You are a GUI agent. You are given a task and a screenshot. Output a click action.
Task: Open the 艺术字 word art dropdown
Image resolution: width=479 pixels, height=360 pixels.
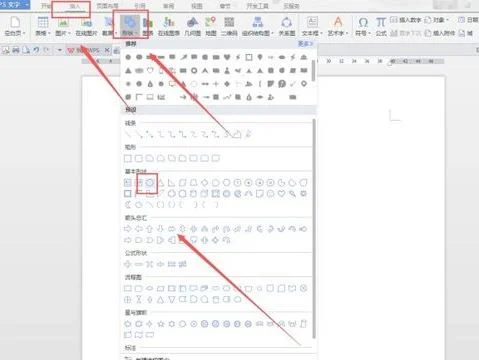338,26
